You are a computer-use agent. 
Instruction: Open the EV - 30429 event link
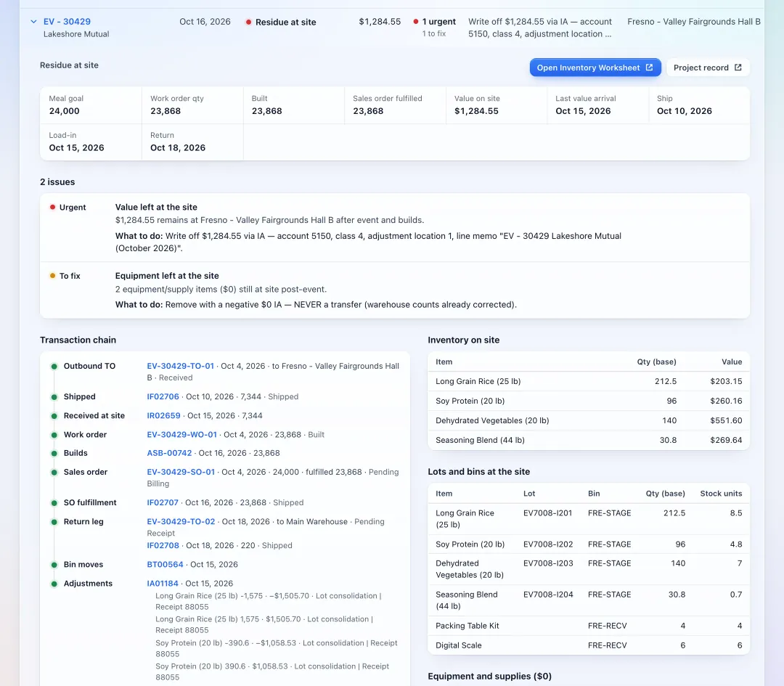[x=67, y=22]
